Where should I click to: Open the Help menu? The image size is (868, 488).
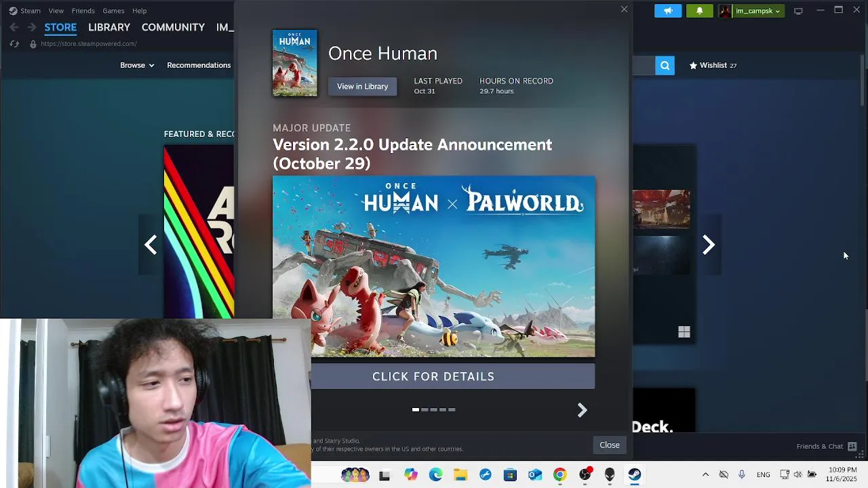pos(140,11)
